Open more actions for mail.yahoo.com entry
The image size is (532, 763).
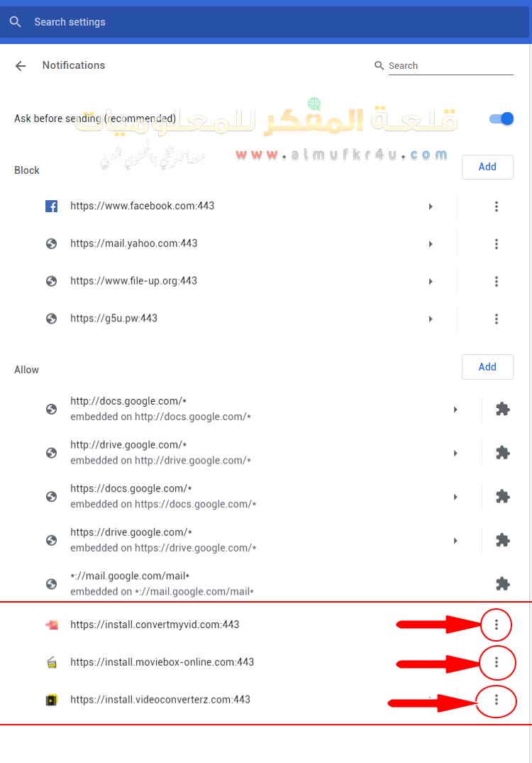[496, 243]
